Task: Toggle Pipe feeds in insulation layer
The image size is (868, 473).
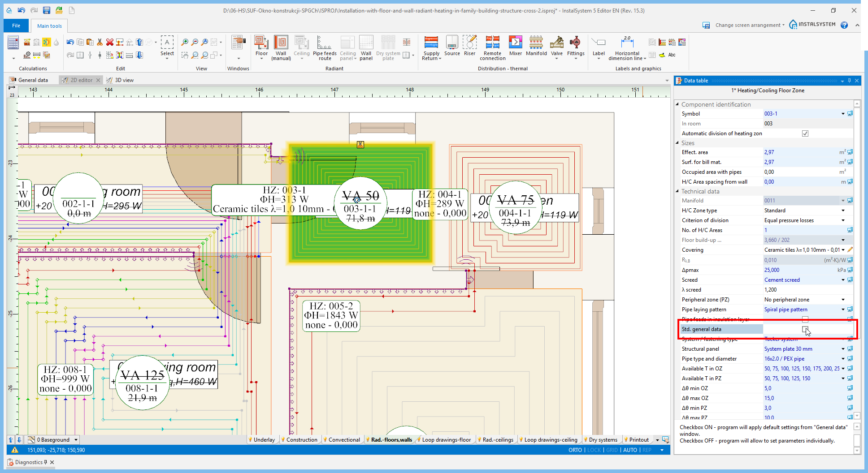Action: pyautogui.click(x=805, y=319)
